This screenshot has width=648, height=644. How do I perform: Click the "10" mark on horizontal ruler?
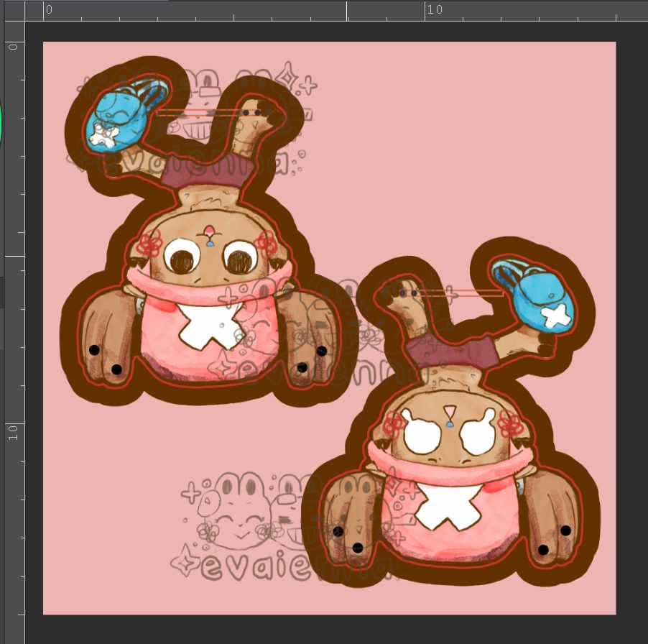coord(435,9)
